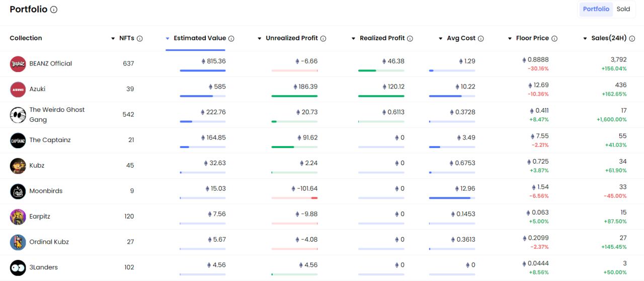Image resolution: width=644 pixels, height=281 pixels.
Task: Click The Captainz avg cost 3.49
Action: click(x=466, y=137)
